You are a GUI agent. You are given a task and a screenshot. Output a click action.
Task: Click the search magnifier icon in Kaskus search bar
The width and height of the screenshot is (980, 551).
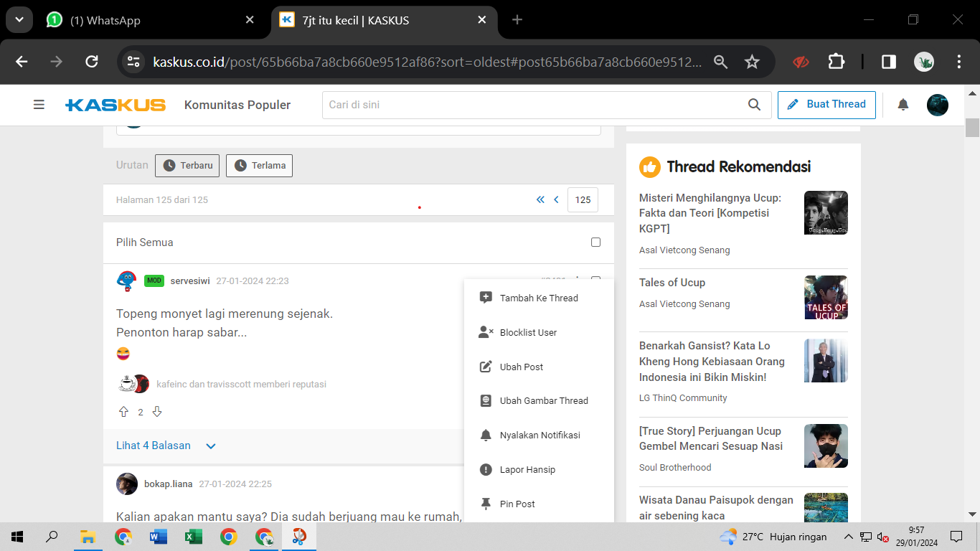(x=754, y=105)
